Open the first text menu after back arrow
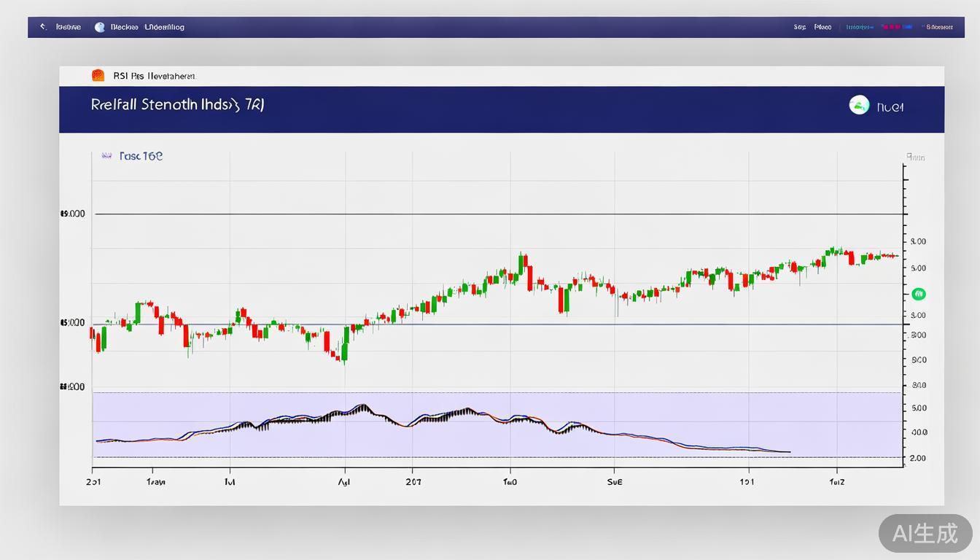Viewport: 980px width, 560px height. coord(69,27)
